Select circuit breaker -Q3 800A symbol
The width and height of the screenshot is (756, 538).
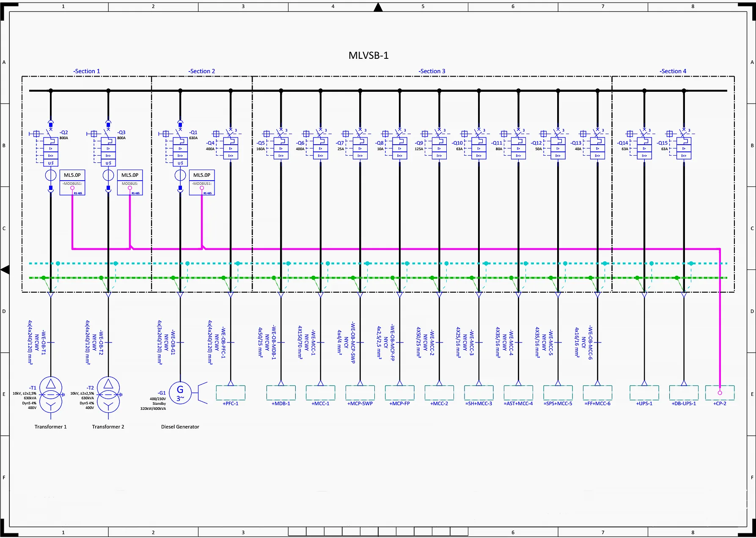click(x=108, y=147)
